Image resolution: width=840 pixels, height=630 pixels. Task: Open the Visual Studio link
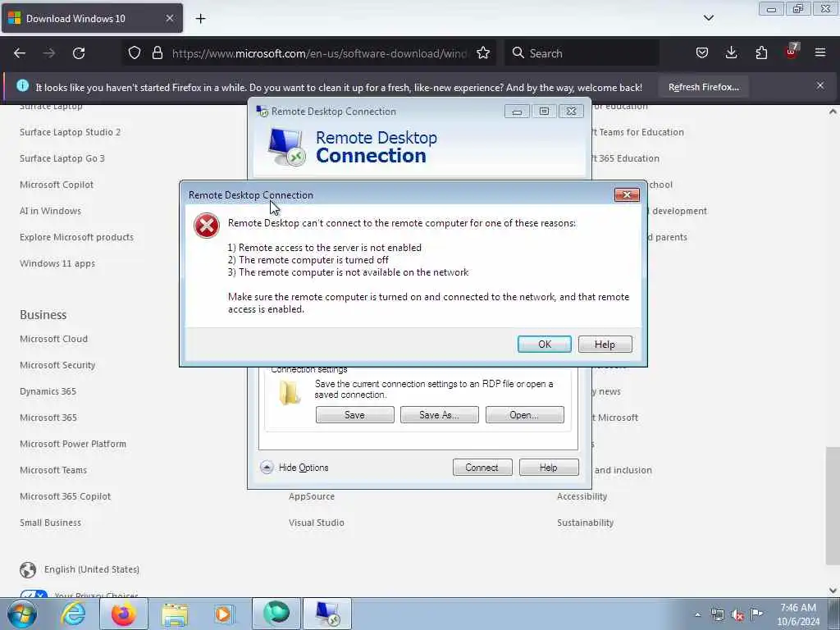[x=317, y=523]
